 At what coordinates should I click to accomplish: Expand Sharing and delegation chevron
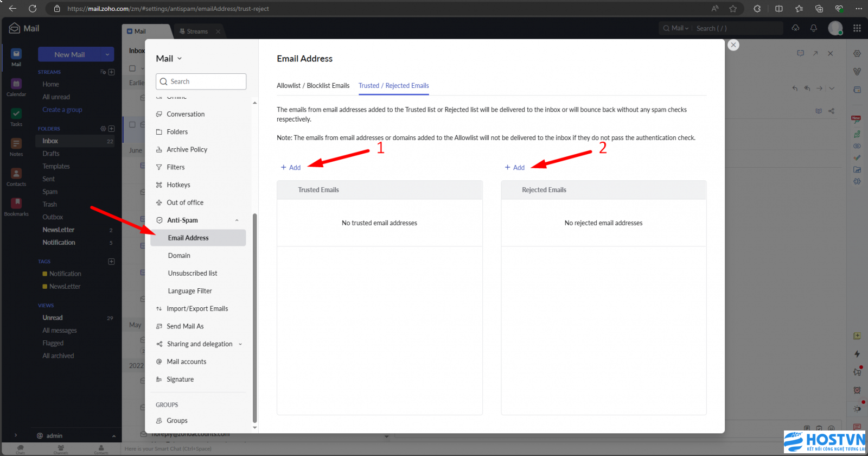tap(240, 344)
